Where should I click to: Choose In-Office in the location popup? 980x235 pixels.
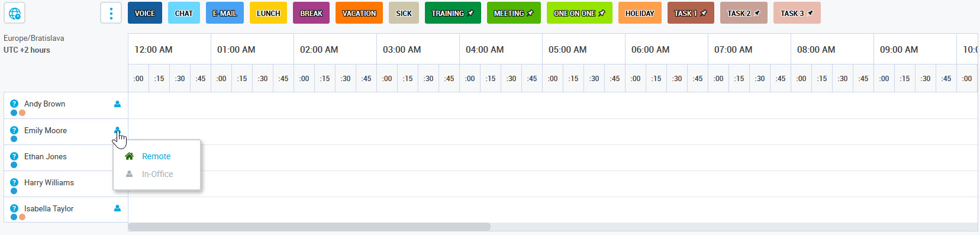click(x=157, y=174)
